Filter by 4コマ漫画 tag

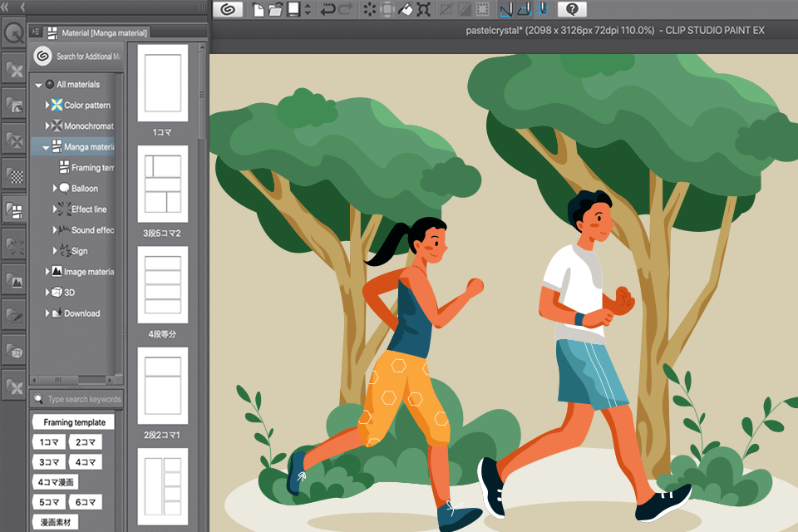point(55,481)
